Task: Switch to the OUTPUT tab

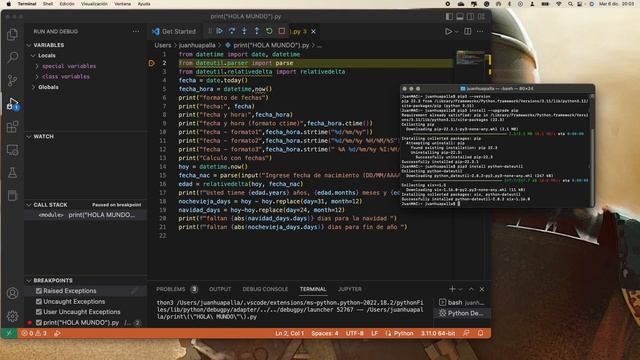Action: [220, 289]
